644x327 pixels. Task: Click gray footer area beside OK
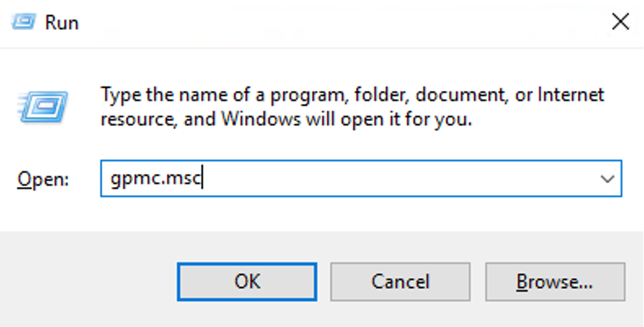(88, 282)
